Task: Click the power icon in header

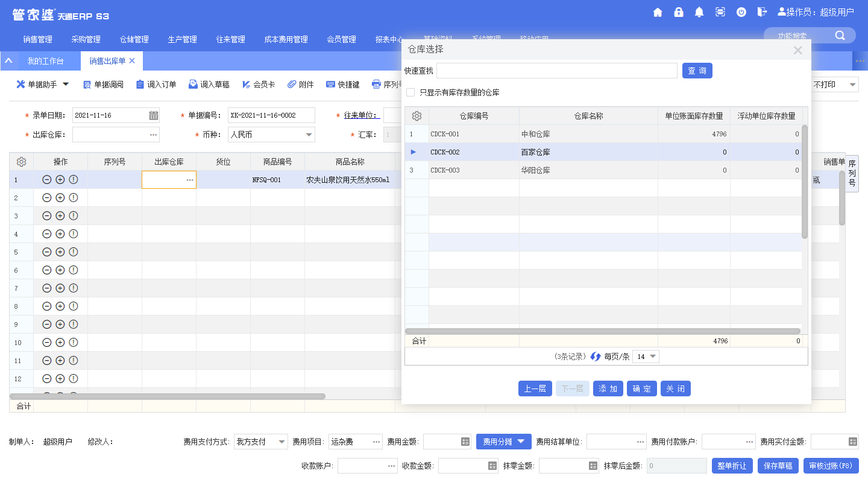Action: tap(741, 12)
